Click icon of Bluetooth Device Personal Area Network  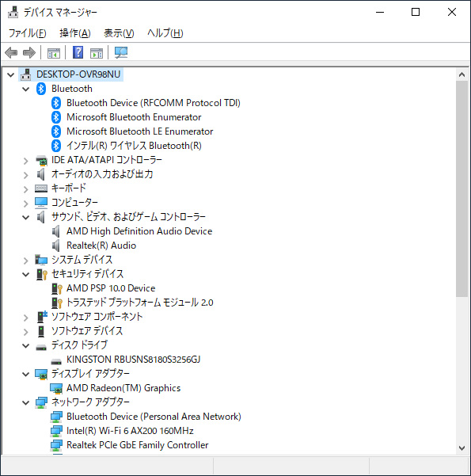point(56,417)
